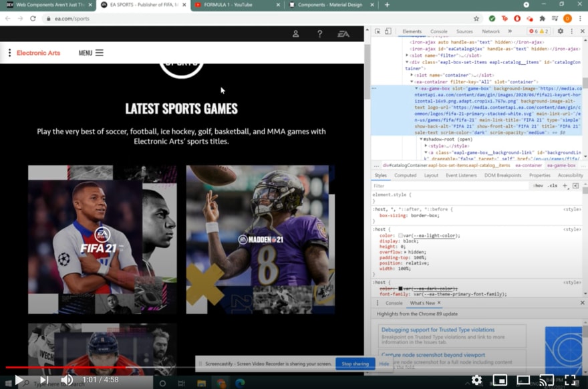The image size is (588, 389).
Task: Expand the style node under shadow-root
Action: click(x=426, y=146)
